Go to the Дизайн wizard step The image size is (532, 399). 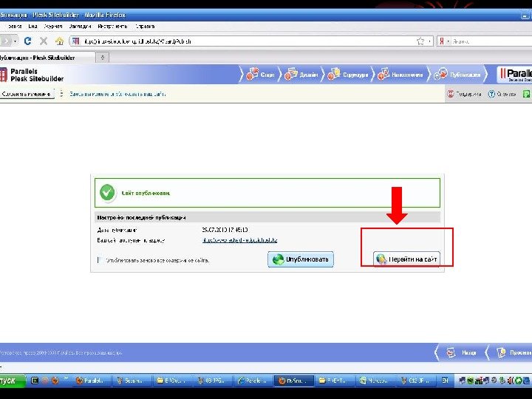pos(301,74)
